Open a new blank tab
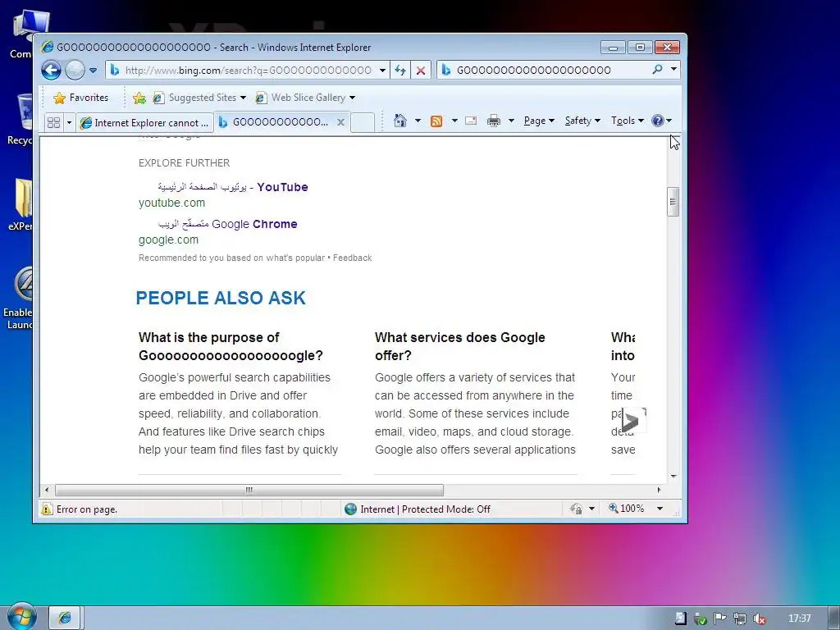840x630 pixels. pyautogui.click(x=363, y=122)
